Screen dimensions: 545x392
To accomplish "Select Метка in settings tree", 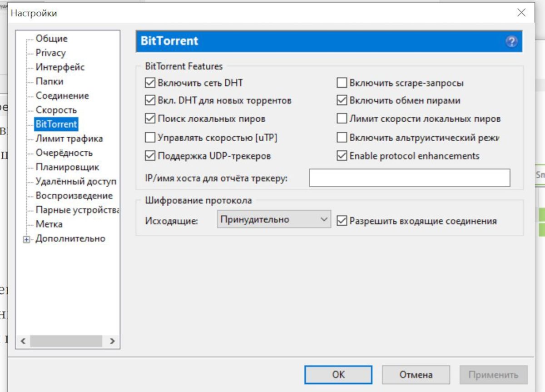I will coord(49,224).
